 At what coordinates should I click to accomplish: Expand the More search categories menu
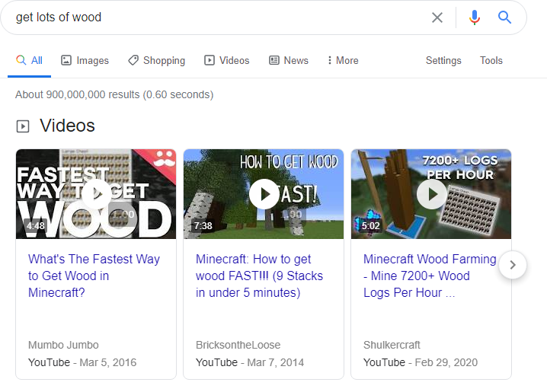tap(343, 61)
